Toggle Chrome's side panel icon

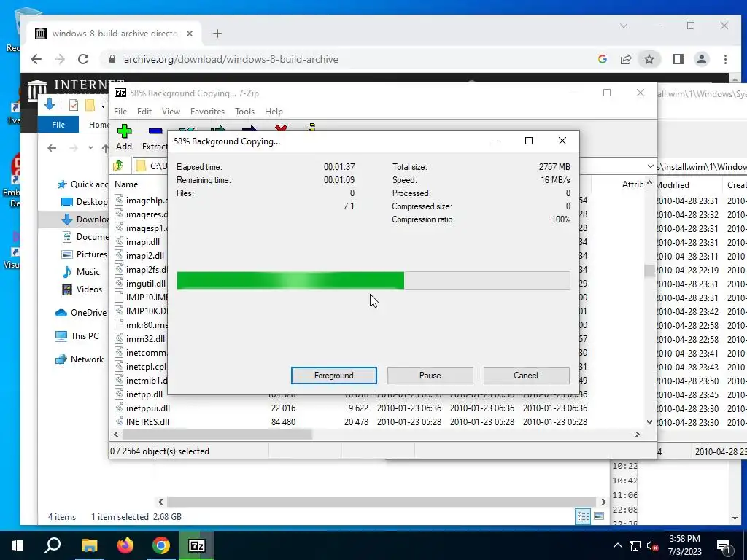click(x=678, y=59)
